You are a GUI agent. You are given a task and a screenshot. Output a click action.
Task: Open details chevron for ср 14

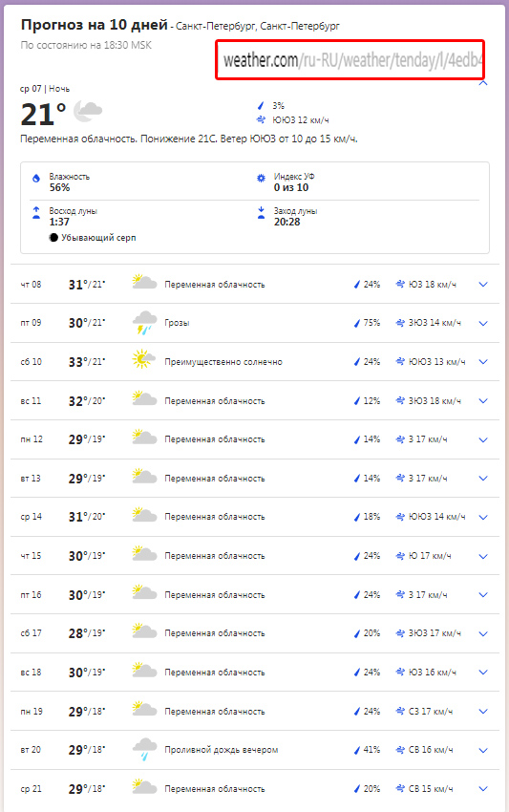[x=483, y=518]
